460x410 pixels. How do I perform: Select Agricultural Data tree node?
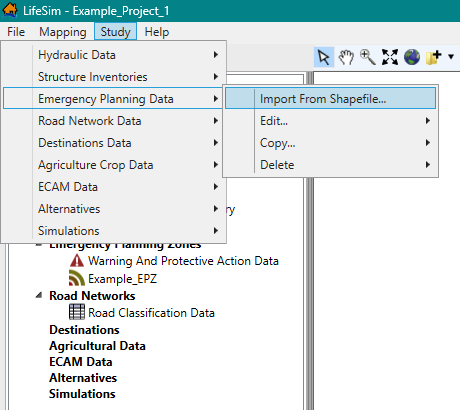97,346
